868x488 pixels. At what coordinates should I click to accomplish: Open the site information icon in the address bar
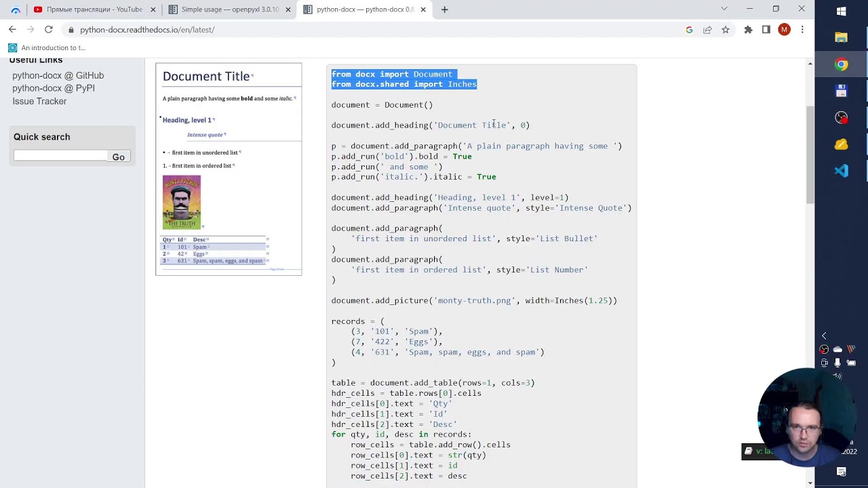click(71, 30)
